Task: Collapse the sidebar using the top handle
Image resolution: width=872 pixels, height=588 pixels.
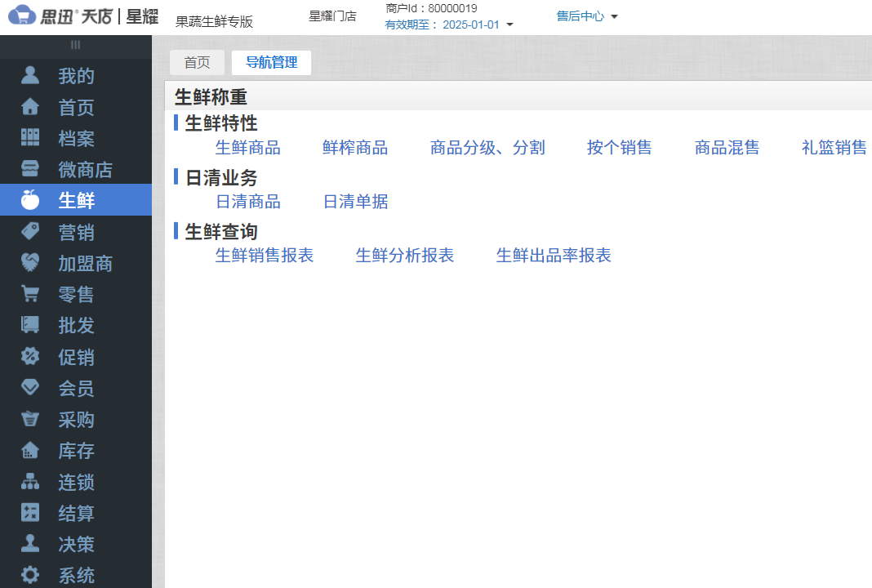Action: pyautogui.click(x=75, y=46)
